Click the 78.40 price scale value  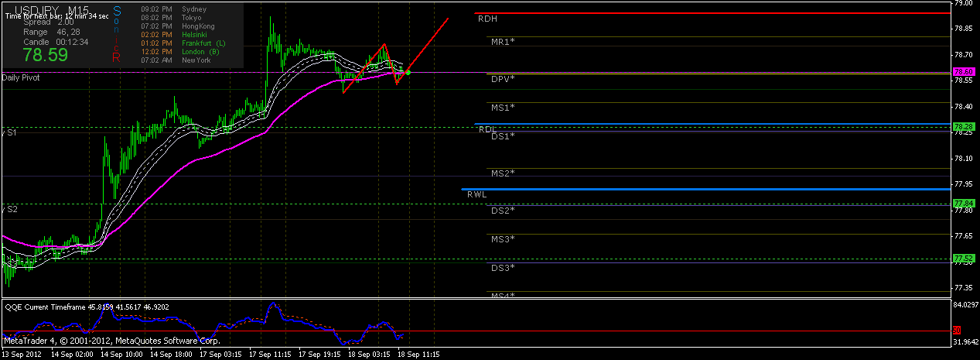point(964,106)
